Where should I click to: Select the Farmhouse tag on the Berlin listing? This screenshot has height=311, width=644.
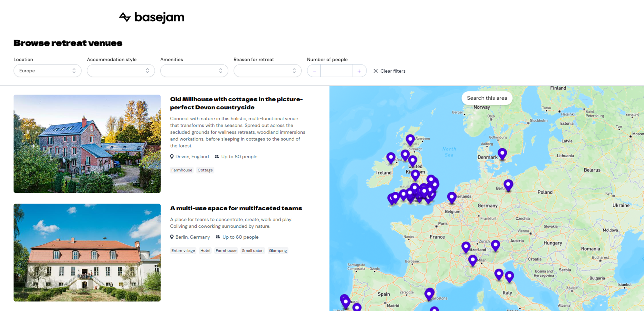pos(226,251)
